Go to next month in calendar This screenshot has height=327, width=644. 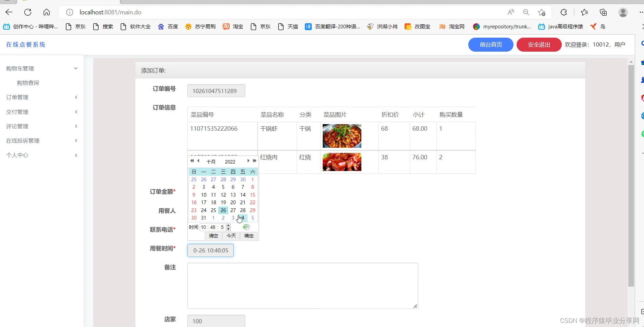pyautogui.click(x=248, y=161)
